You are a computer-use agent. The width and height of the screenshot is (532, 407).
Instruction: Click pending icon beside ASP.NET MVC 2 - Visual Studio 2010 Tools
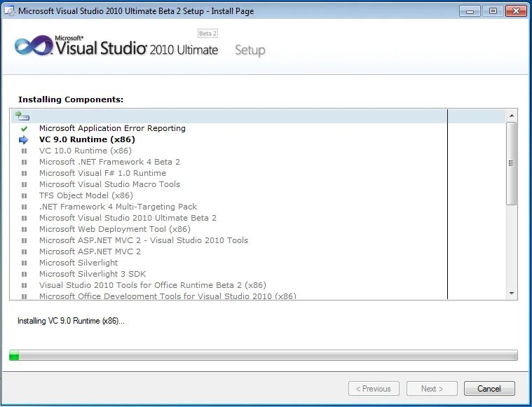tap(24, 240)
